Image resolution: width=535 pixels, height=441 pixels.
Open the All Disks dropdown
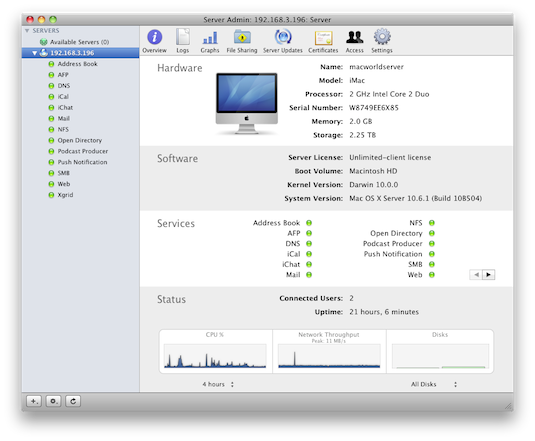coord(433,384)
